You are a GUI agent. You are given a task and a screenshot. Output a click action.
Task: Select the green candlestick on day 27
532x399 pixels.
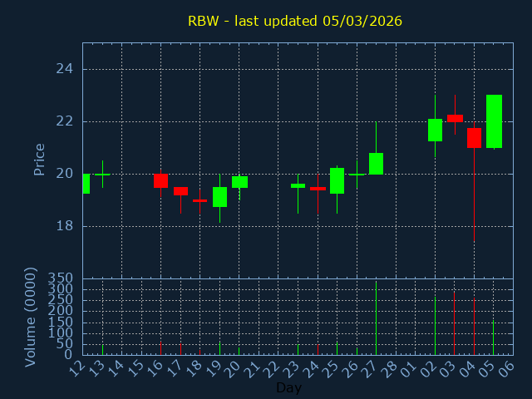(376, 164)
